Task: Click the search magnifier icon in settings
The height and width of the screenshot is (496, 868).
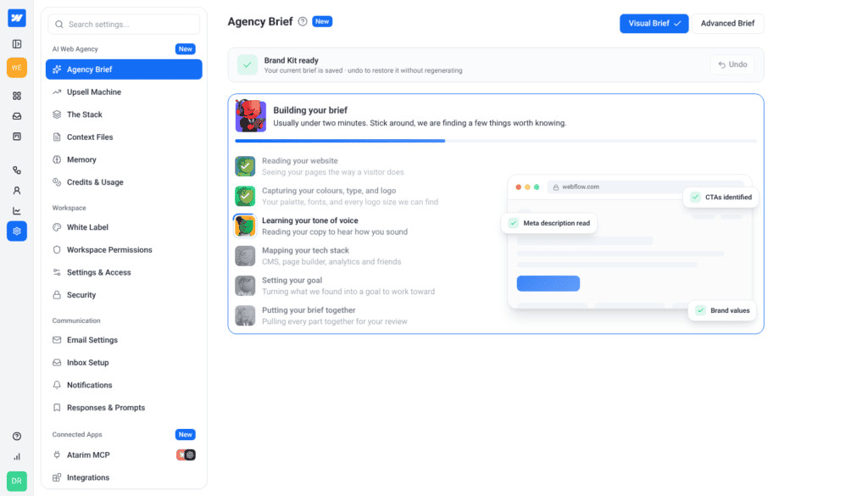Action: 59,25
